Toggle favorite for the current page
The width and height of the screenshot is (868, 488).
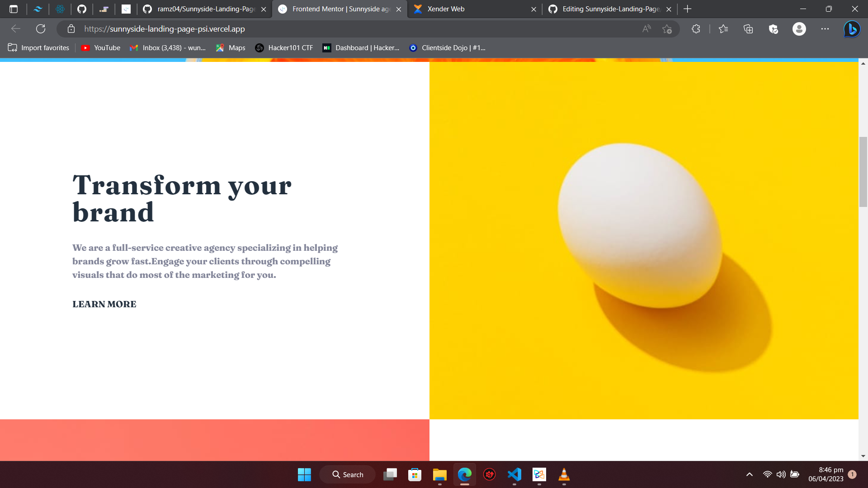point(667,28)
